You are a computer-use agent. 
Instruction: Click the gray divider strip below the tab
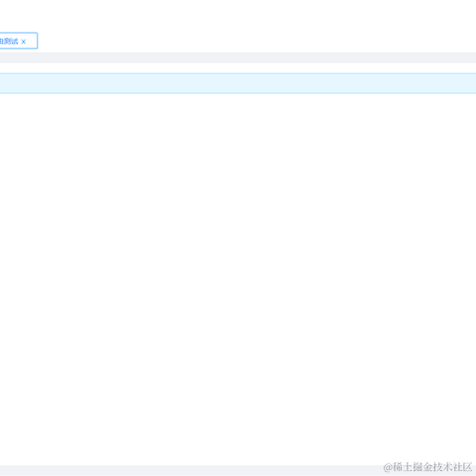(x=238, y=58)
